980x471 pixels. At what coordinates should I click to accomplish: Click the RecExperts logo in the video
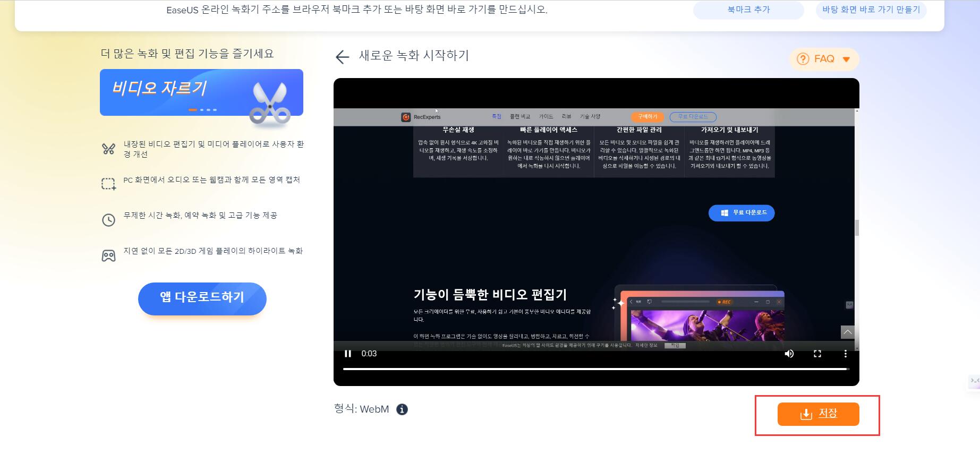[x=421, y=117]
